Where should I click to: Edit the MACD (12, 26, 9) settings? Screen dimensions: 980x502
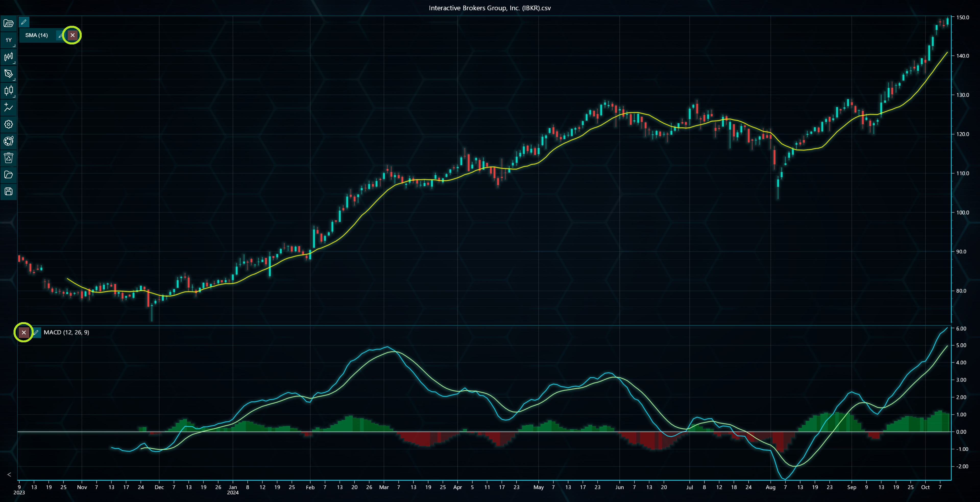point(36,332)
